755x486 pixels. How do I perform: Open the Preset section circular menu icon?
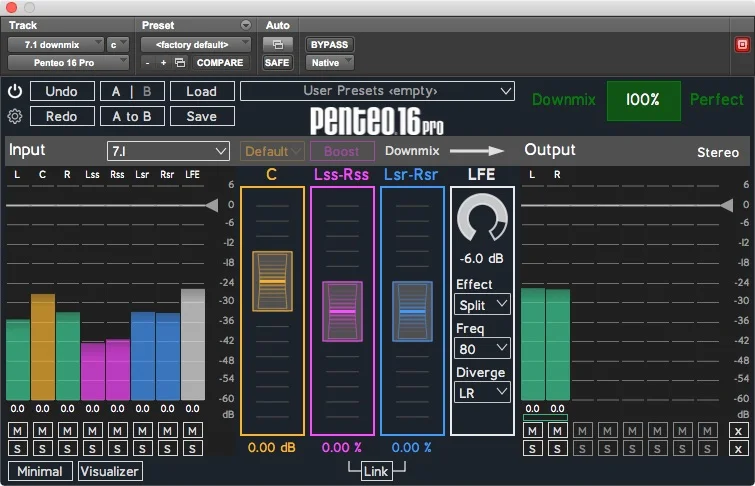coord(246,25)
